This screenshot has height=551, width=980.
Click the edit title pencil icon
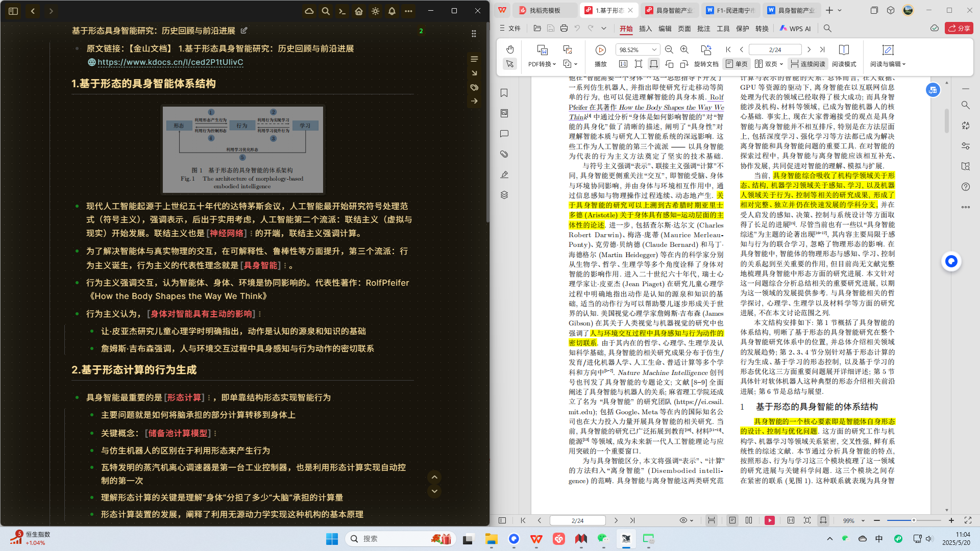click(244, 31)
